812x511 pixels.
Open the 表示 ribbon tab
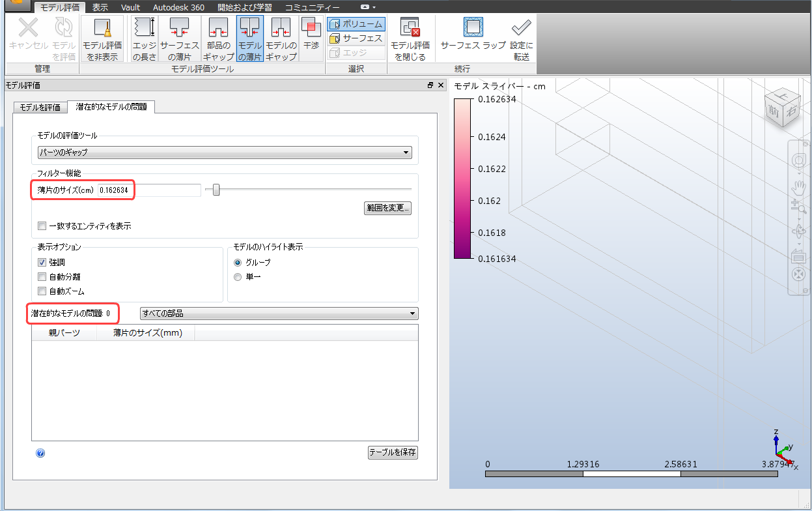pos(100,8)
